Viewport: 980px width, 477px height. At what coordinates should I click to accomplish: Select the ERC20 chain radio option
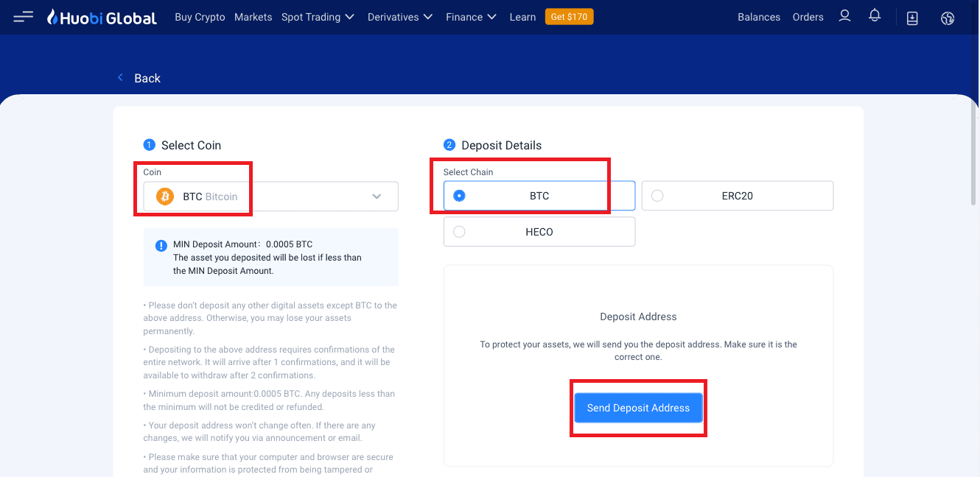738,196
